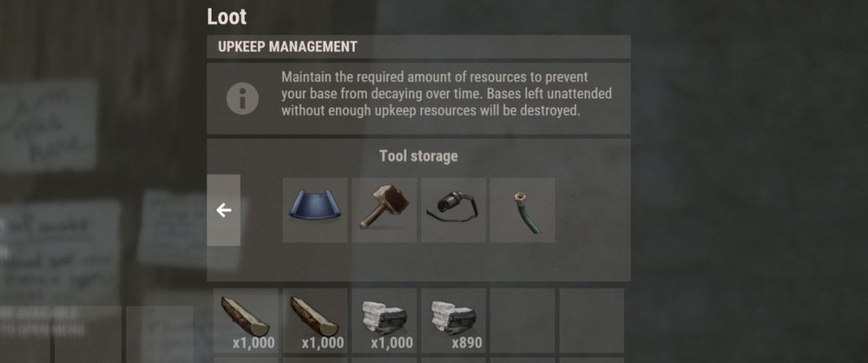Click blurred 'to open menu' text
Image resolution: width=868 pixels, height=363 pixels.
tap(43, 332)
